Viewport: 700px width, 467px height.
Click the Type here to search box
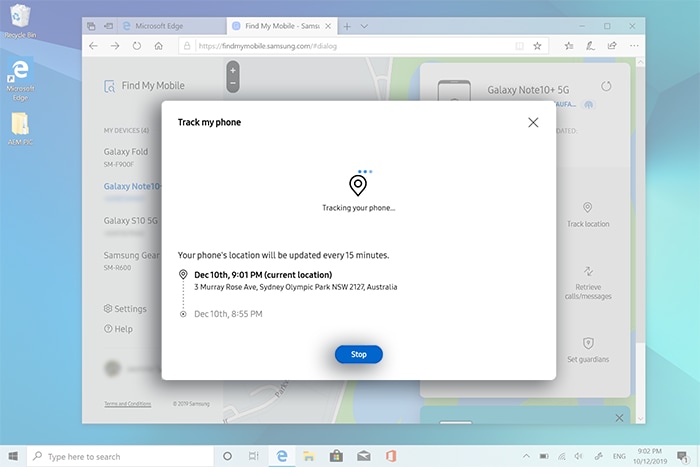(120, 456)
